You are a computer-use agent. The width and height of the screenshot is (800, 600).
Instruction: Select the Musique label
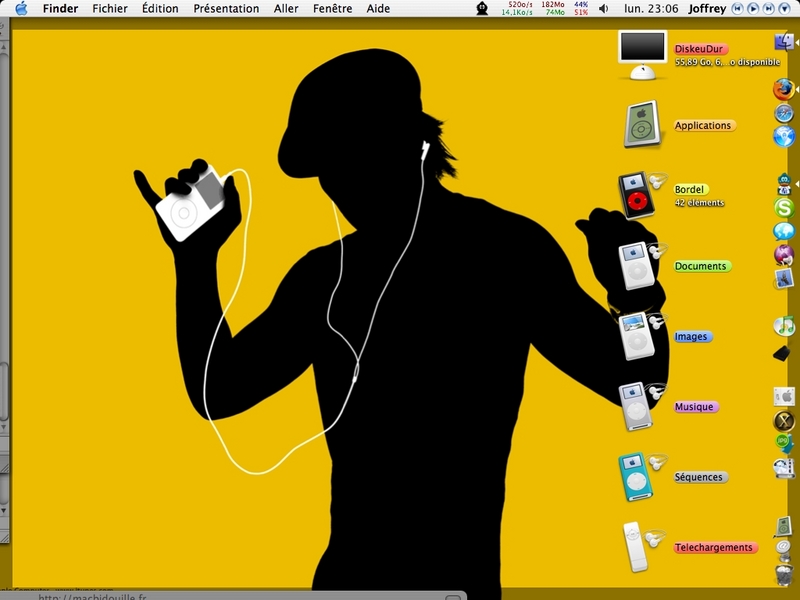694,407
